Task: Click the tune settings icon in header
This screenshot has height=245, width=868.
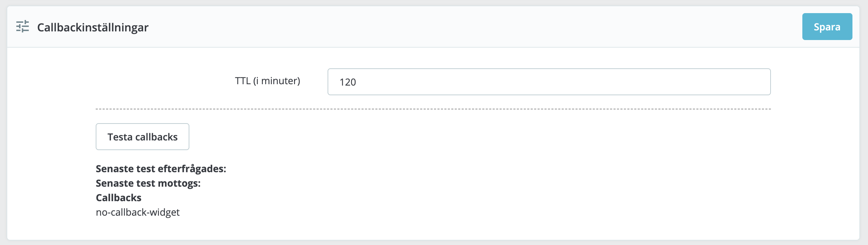Action: 22,27
